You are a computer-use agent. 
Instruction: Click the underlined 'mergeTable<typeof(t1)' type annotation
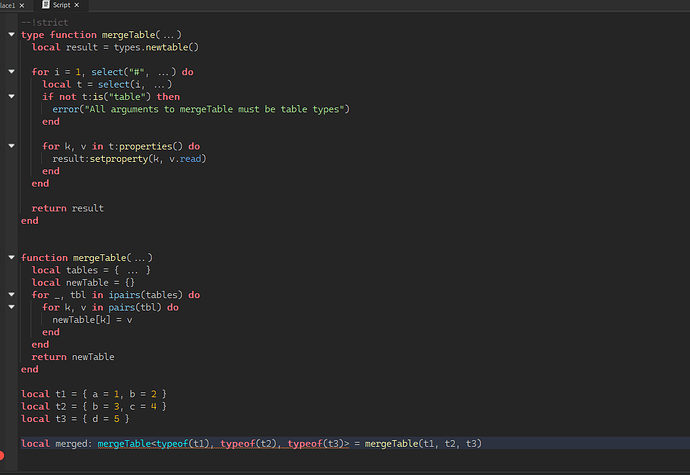point(154,443)
